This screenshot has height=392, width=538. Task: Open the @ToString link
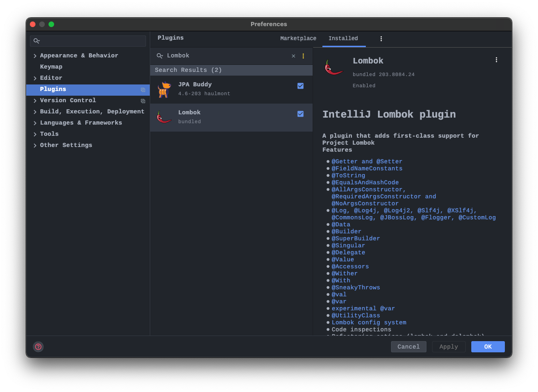click(x=348, y=175)
